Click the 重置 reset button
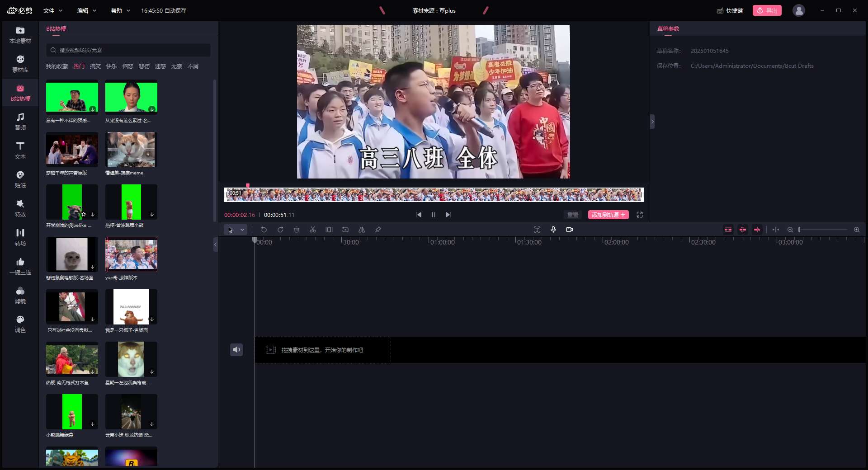Viewport: 868px width, 470px height. [573, 215]
